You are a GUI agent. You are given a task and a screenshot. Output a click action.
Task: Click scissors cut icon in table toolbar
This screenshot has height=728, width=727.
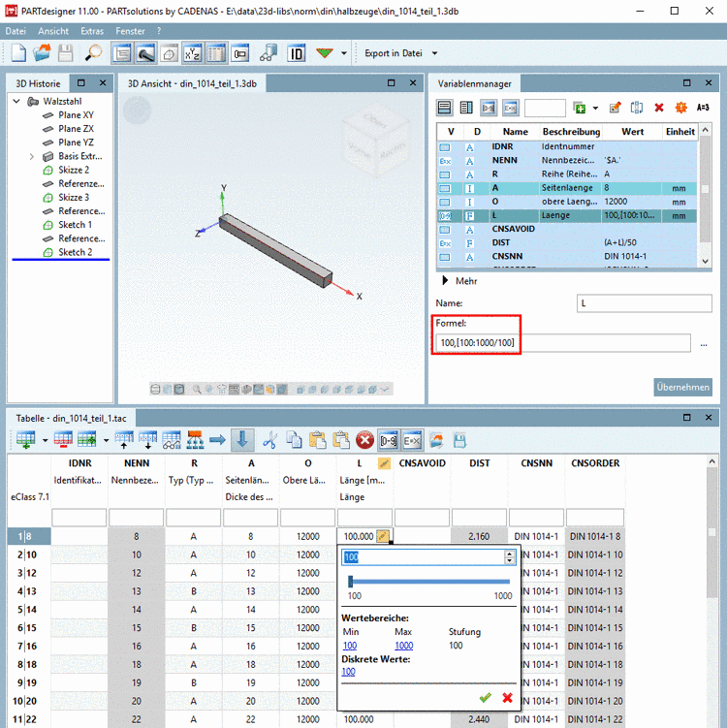pyautogui.click(x=270, y=440)
